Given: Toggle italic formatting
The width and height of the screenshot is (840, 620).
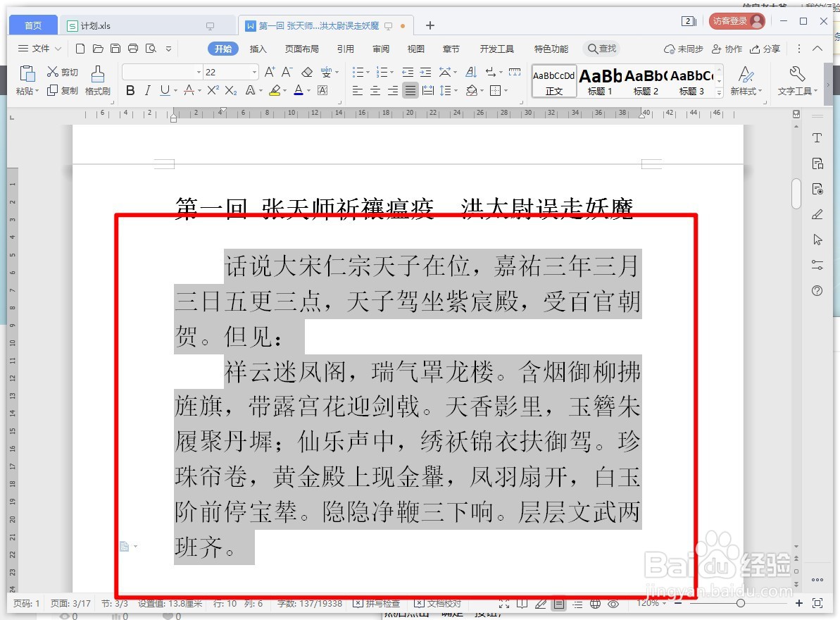Looking at the screenshot, I should 148,91.
